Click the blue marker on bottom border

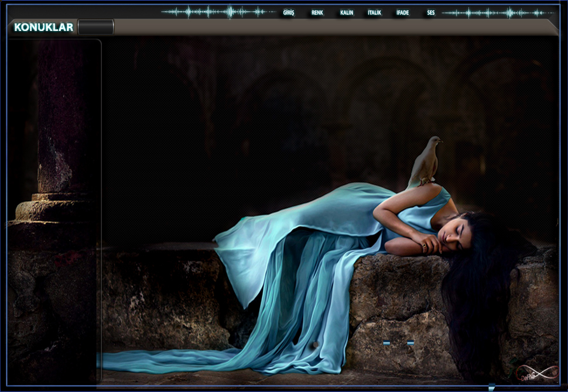(x=491, y=387)
